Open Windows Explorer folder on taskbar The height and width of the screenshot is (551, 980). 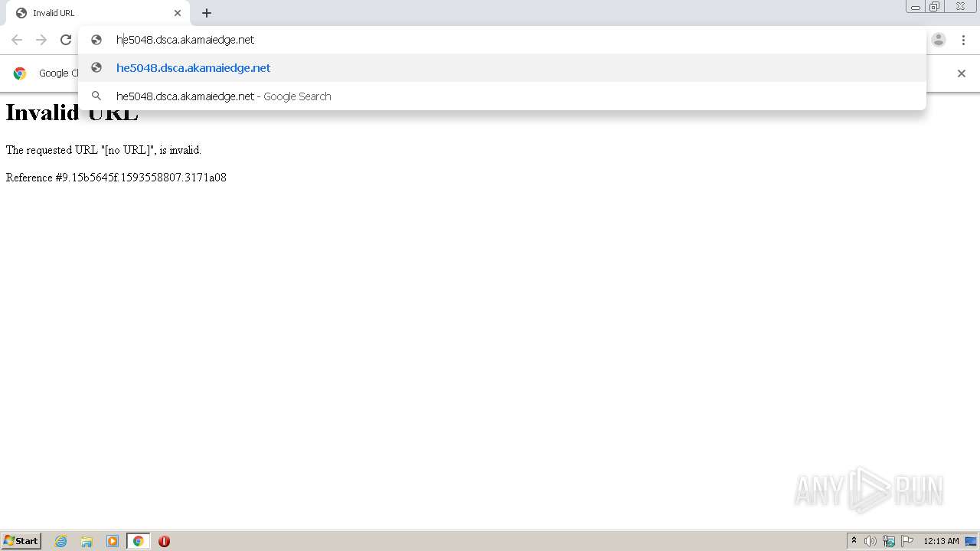[87, 541]
